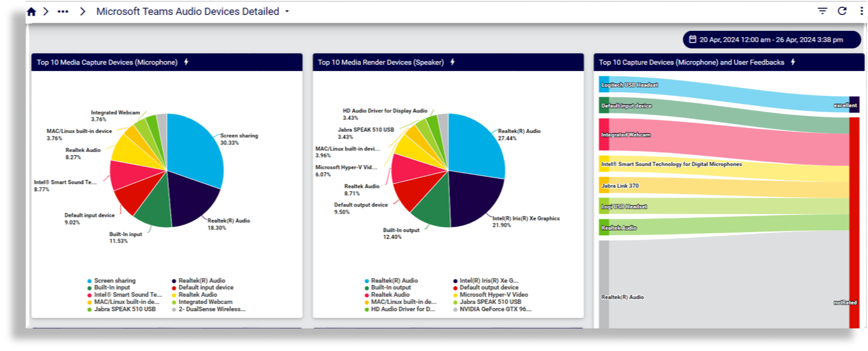Open the breadcrumb ellipsis menu

63,11
